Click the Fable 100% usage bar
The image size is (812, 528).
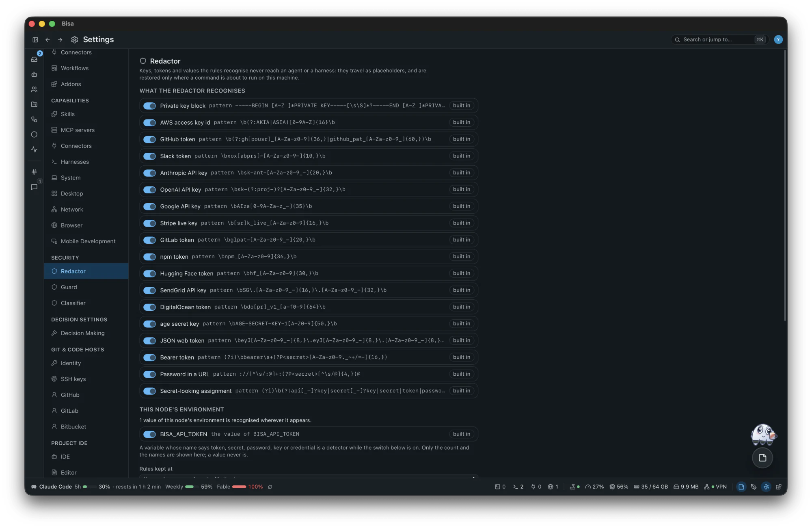pyautogui.click(x=240, y=487)
